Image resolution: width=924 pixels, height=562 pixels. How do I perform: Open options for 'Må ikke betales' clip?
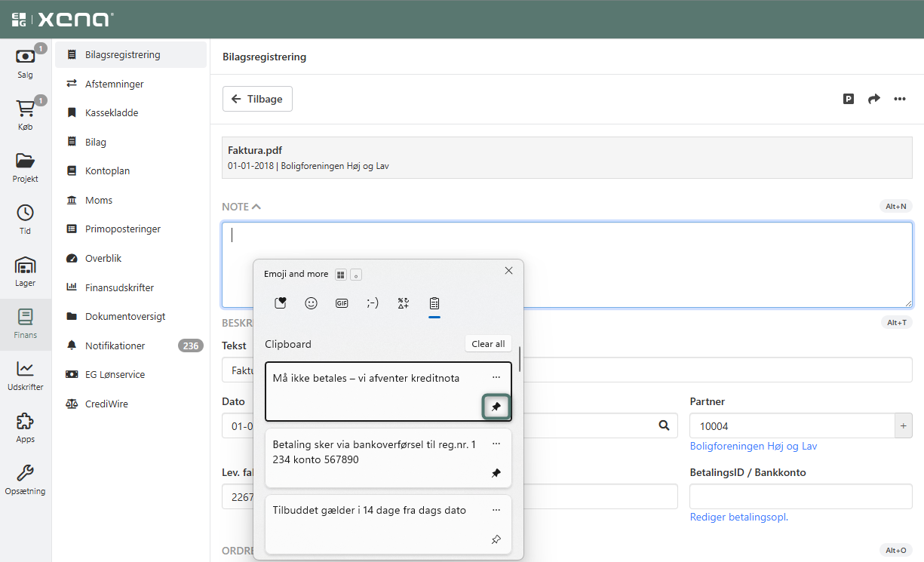coord(496,377)
